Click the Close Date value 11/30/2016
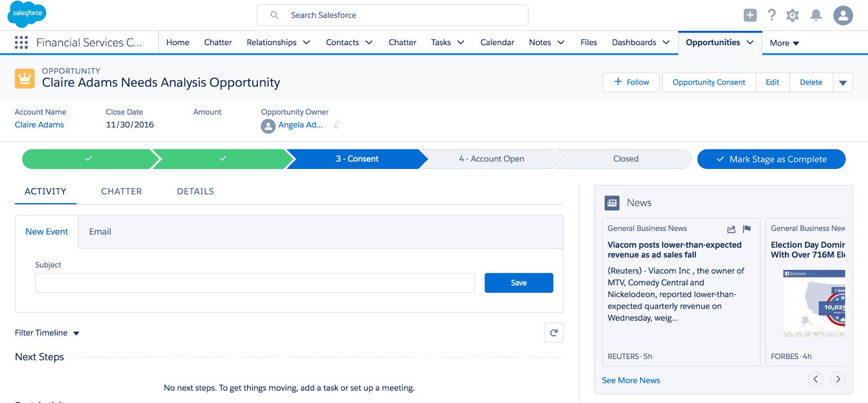The height and width of the screenshot is (403, 868). coord(130,125)
